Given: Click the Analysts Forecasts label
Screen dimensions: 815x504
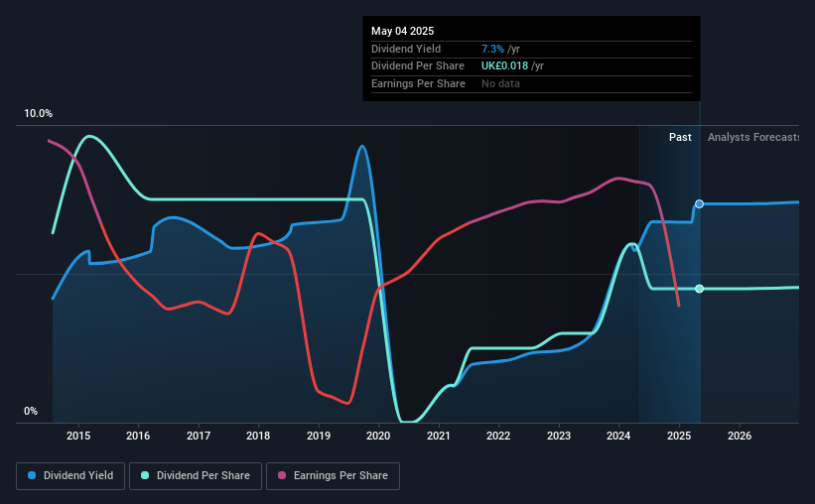Looking at the screenshot, I should pos(753,137).
